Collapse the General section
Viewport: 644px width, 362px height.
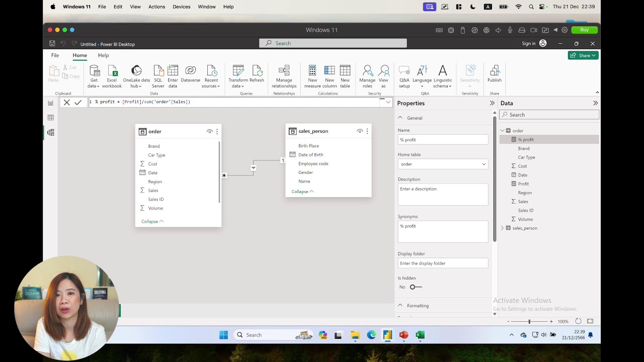[x=400, y=118]
